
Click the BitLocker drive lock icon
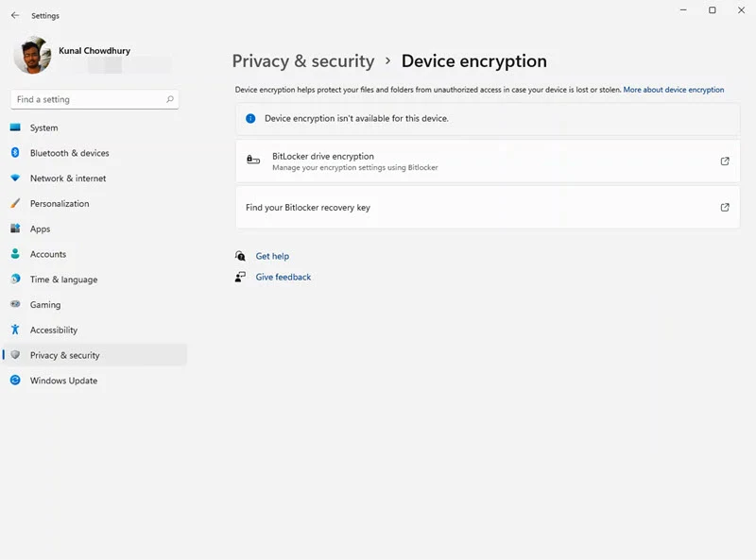[253, 160]
